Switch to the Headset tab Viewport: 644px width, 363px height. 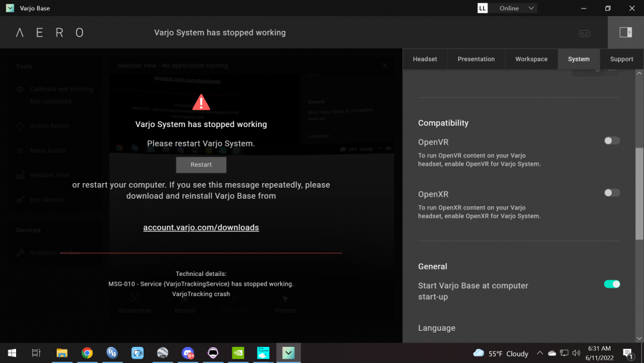coord(425,59)
